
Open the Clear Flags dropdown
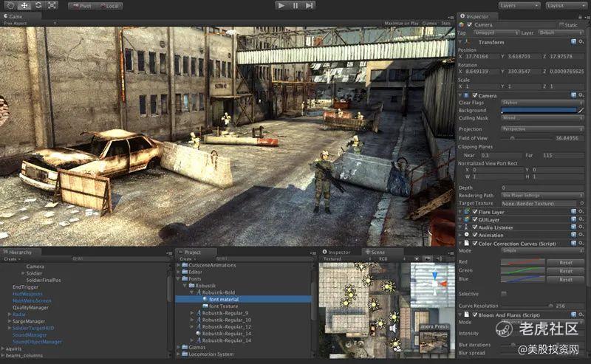coord(542,103)
